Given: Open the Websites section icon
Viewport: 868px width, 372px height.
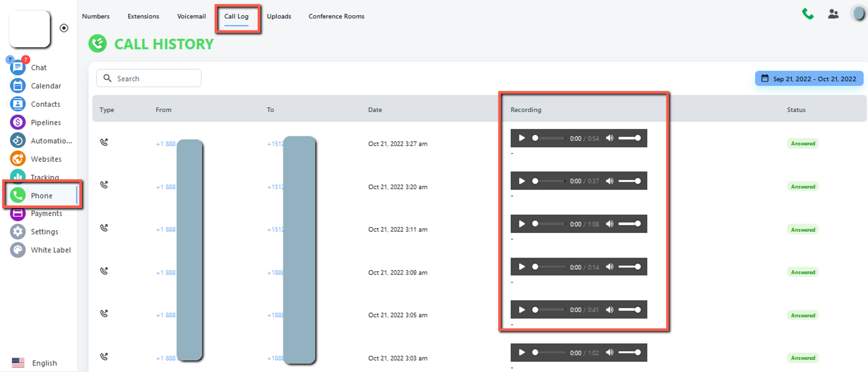Looking at the screenshot, I should pyautogui.click(x=18, y=159).
